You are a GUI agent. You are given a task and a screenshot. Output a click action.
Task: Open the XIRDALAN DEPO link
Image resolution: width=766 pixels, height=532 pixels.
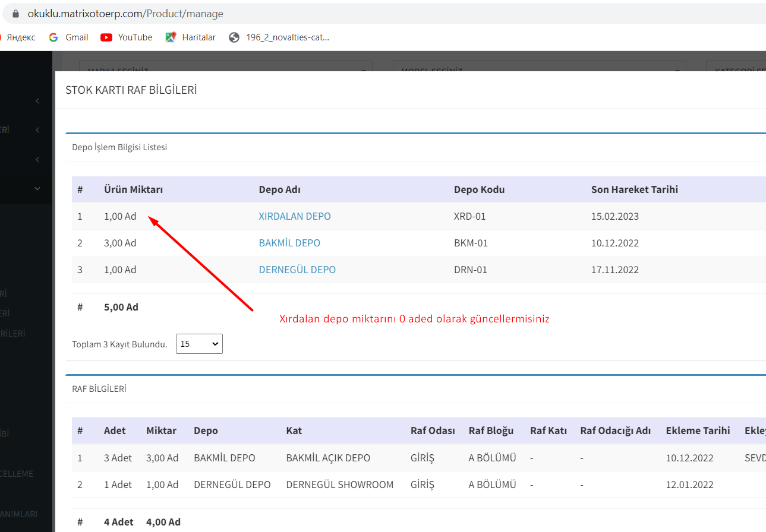[x=295, y=216]
